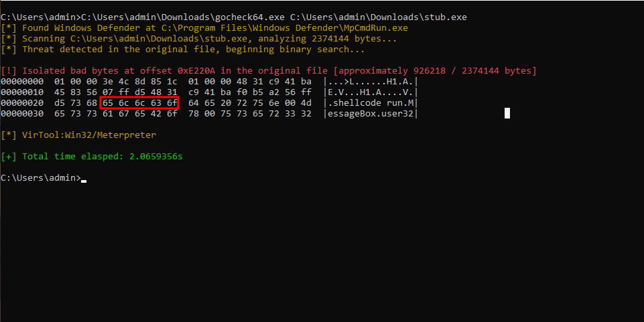Click the hex address 00000020

pos(22,102)
